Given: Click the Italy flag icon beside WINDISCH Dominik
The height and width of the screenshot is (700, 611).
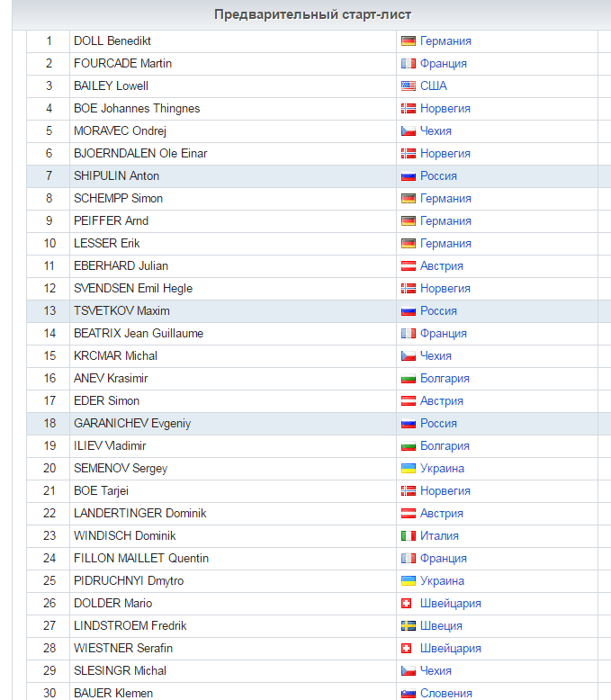Looking at the screenshot, I should pos(409,535).
